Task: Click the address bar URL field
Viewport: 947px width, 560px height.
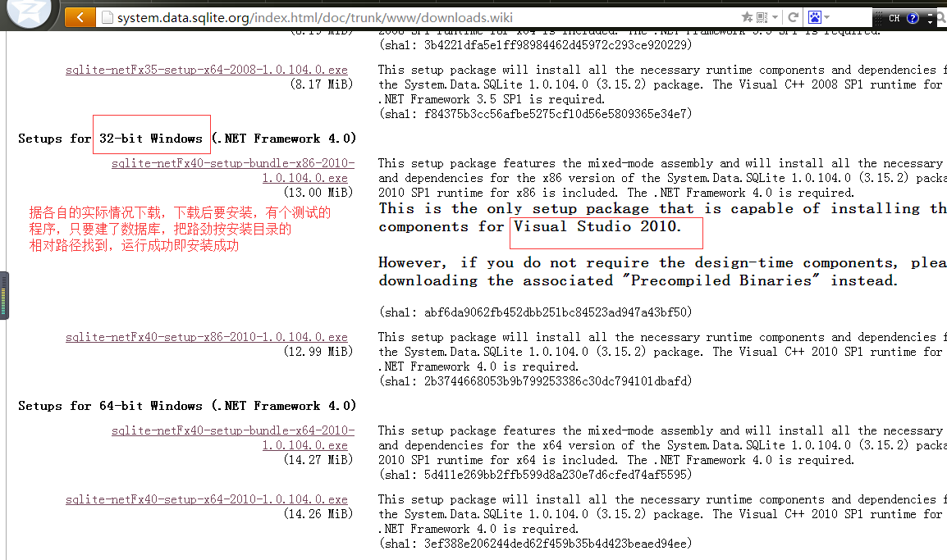Action: click(410, 17)
